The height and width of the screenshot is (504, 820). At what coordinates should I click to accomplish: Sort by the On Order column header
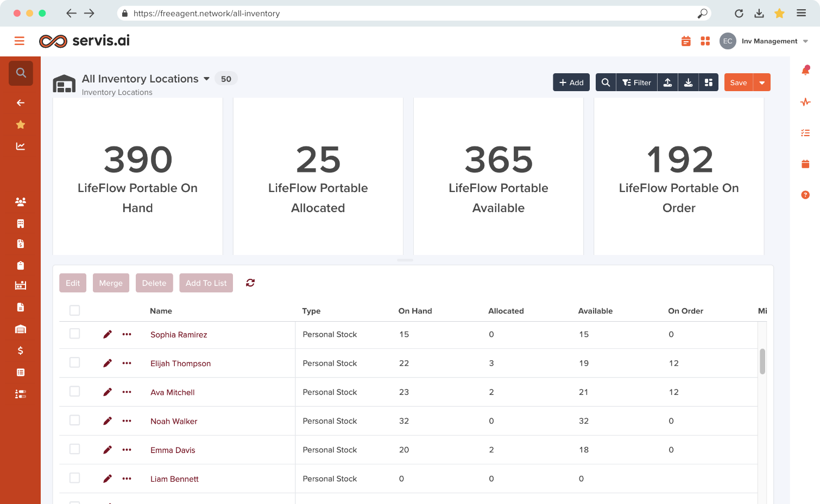[685, 311]
